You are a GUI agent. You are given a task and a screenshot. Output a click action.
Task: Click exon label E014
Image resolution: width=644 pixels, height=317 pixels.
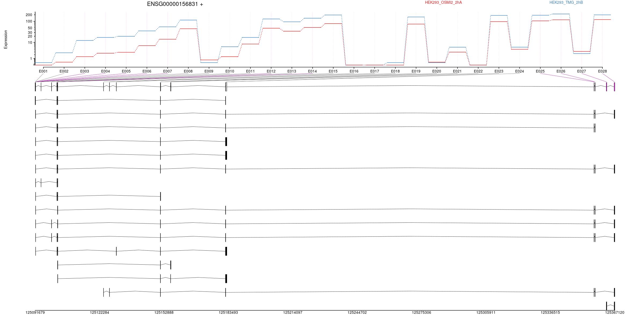coord(312,71)
